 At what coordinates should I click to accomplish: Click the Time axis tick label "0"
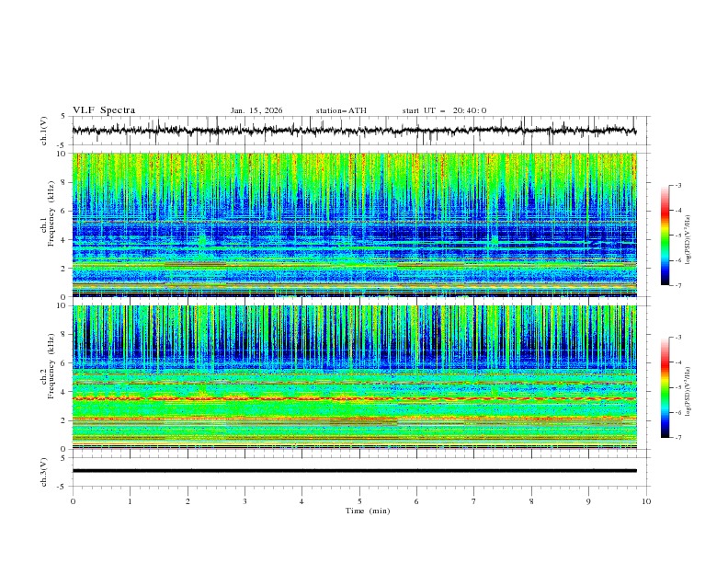tap(73, 501)
